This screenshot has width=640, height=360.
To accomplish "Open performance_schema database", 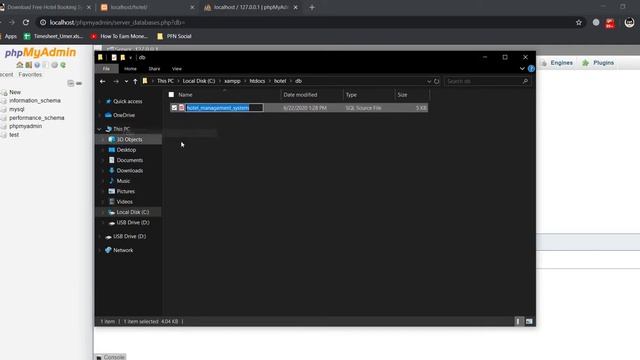I will pyautogui.click(x=36, y=118).
